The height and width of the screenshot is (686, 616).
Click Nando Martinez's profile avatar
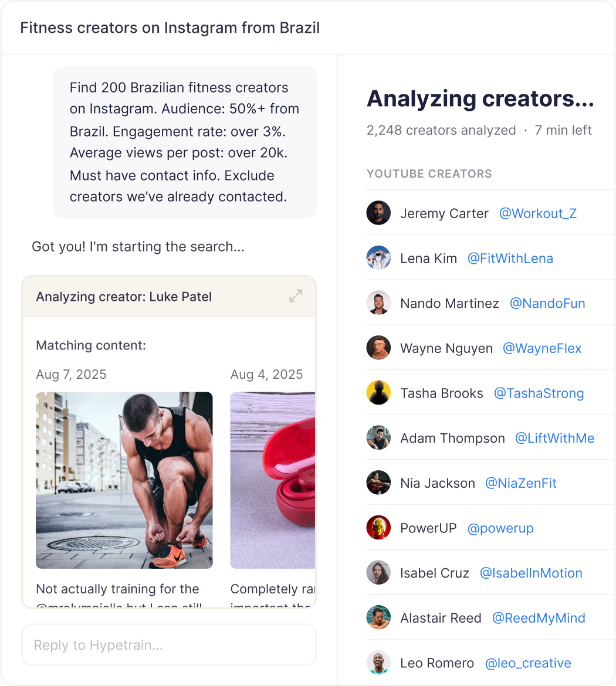pyautogui.click(x=378, y=303)
